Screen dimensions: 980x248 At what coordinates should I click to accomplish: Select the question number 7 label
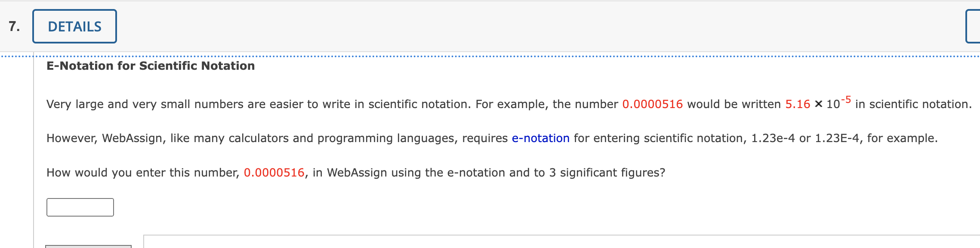tap(14, 26)
